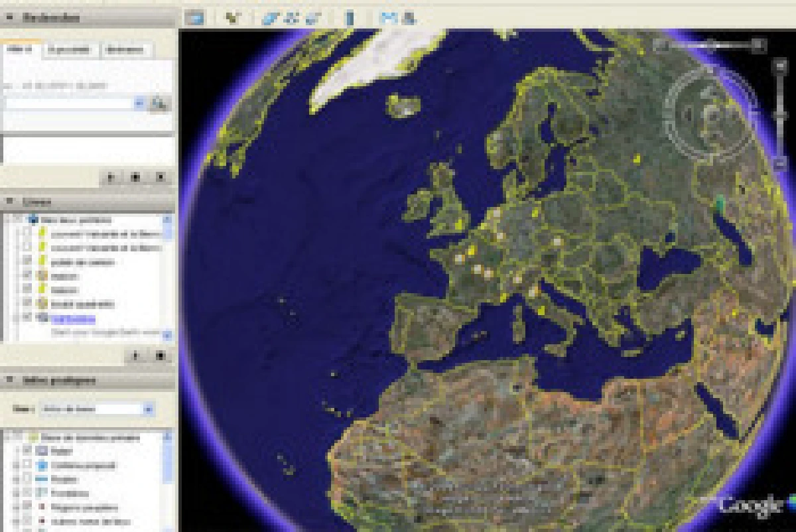Click the layers list vertical scrollbar
Screen dimensions: 796x532
166,482
